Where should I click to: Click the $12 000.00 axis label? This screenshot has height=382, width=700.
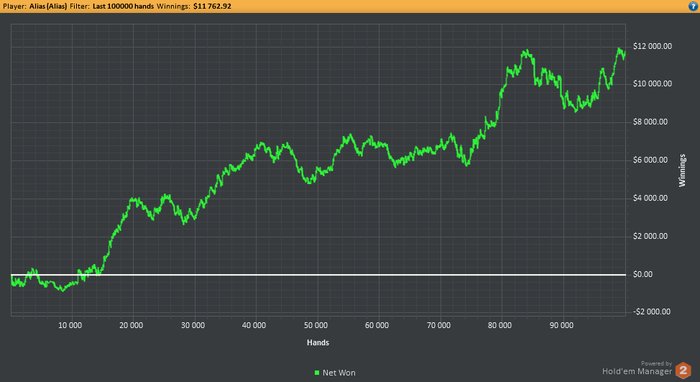coord(652,46)
